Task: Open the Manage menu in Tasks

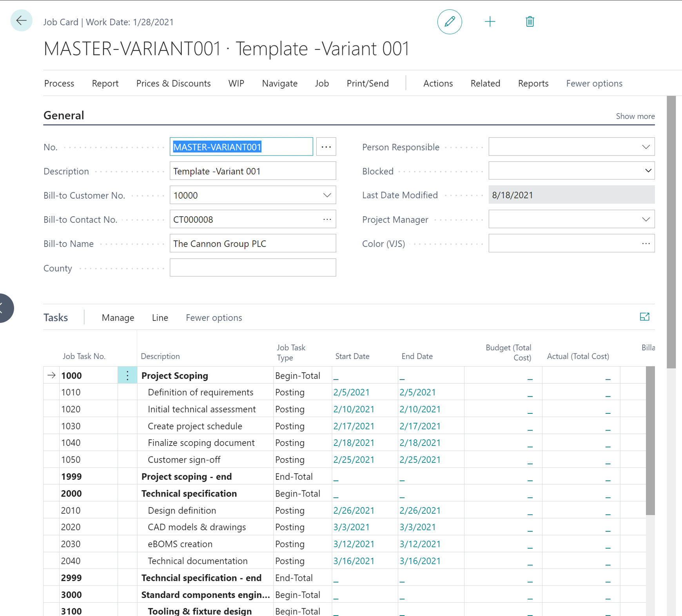Action: pyautogui.click(x=118, y=318)
